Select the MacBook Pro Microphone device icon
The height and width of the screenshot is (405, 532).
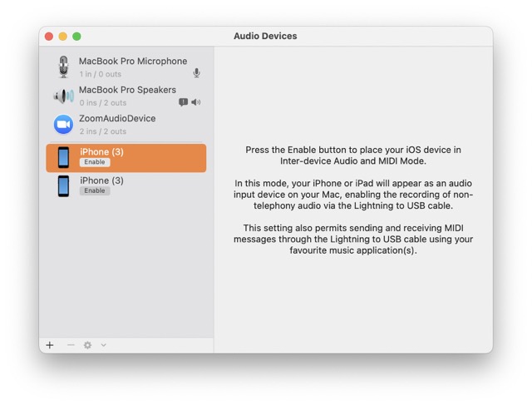(x=63, y=67)
